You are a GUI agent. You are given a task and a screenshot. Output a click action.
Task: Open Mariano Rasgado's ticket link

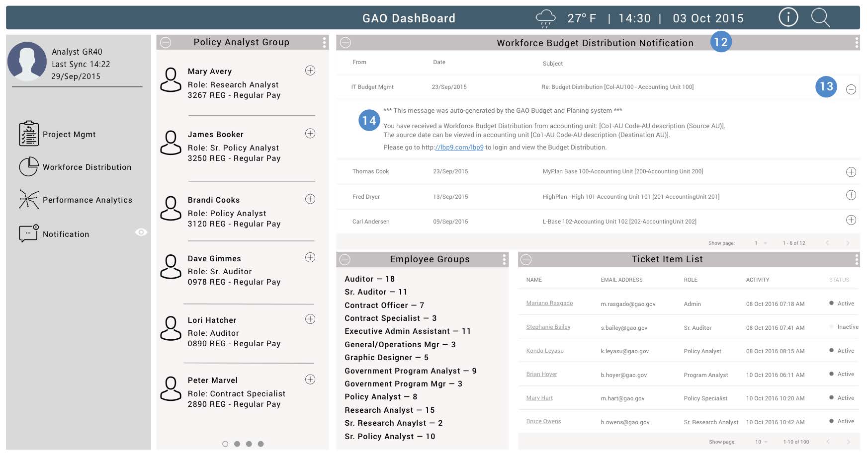click(549, 304)
